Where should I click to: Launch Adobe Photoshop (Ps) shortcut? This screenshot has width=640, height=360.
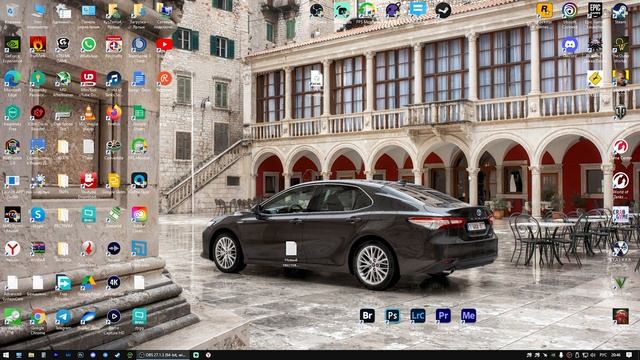click(x=392, y=316)
